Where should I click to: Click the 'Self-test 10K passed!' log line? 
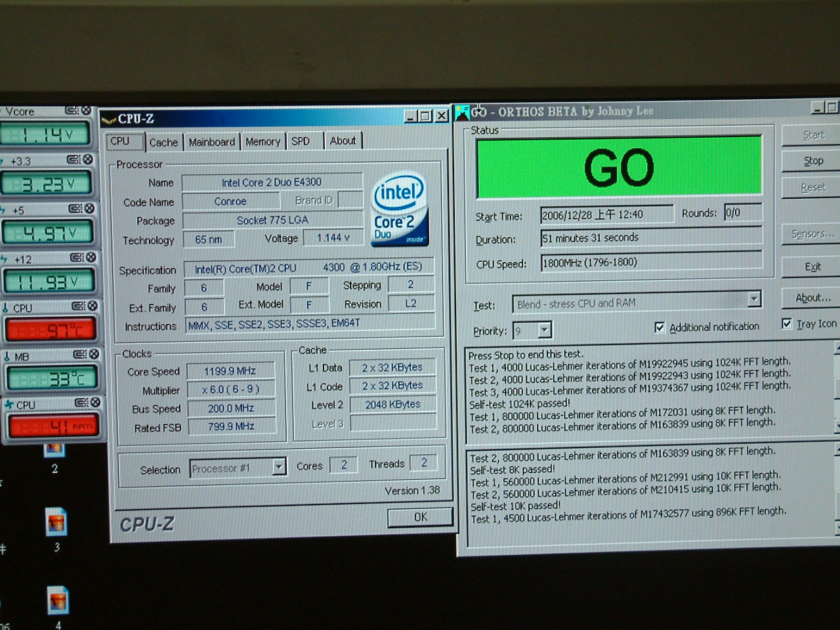point(516,506)
